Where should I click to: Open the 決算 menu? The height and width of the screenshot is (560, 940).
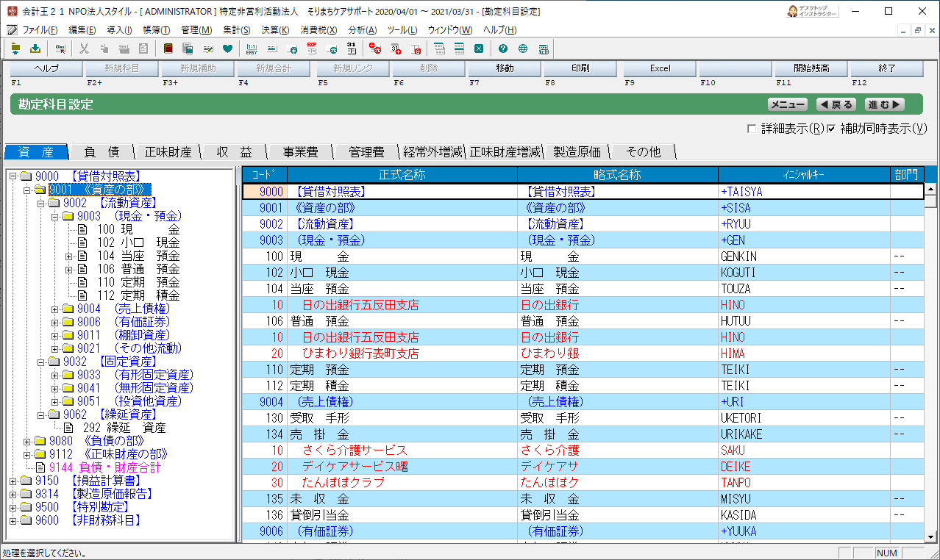click(x=274, y=30)
